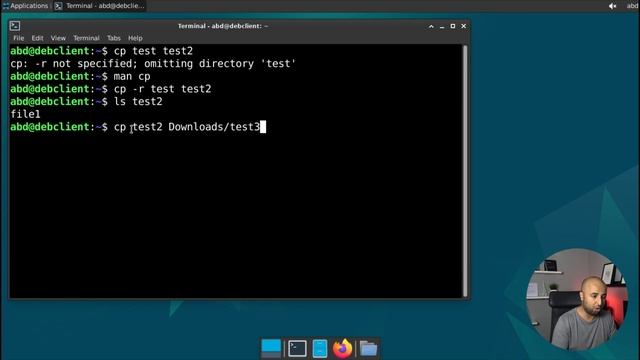Screen dimensions: 640x360
Task: Click the terminal vertical scrollbar
Action: (465, 171)
